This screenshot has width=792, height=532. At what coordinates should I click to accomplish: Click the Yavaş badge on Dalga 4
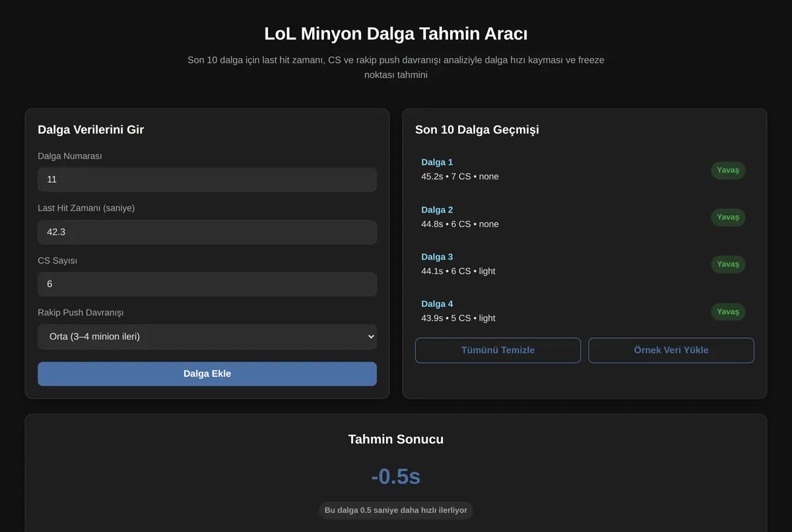tap(728, 312)
